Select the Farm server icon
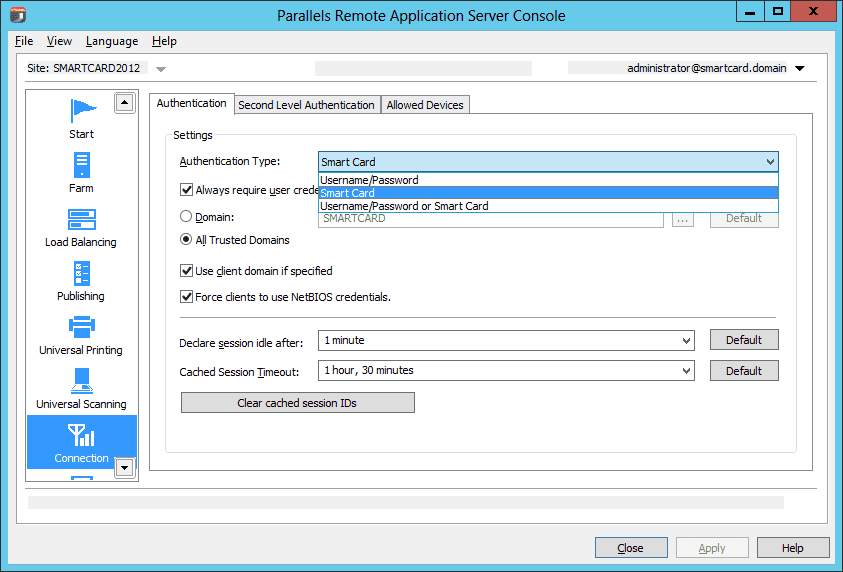Screen dimensions: 843x572 click(x=82, y=165)
